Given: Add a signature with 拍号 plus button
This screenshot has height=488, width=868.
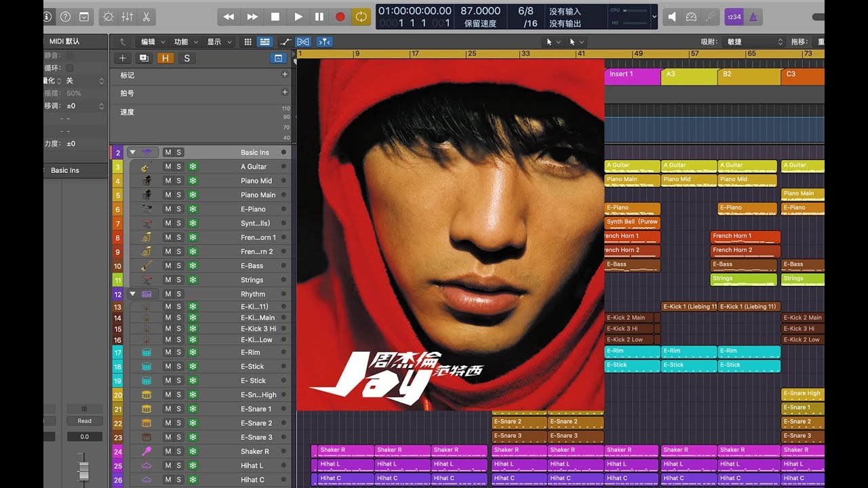Looking at the screenshot, I should pyautogui.click(x=285, y=92).
